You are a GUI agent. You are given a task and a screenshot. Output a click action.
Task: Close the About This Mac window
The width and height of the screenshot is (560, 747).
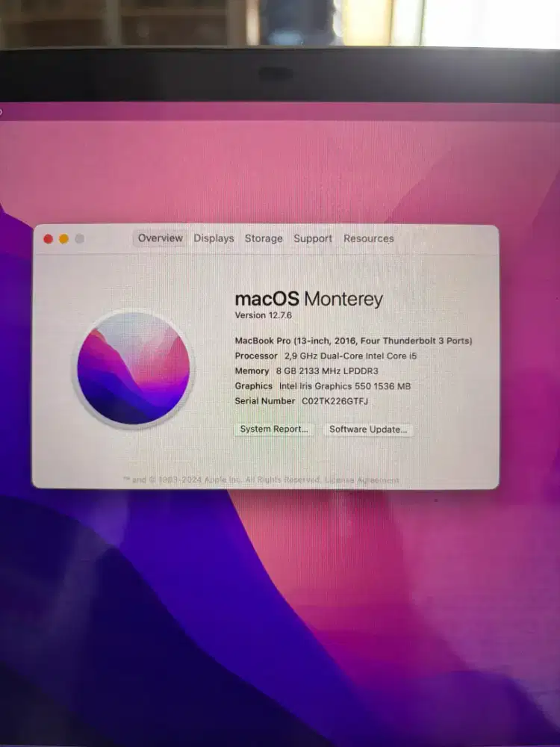click(x=48, y=239)
